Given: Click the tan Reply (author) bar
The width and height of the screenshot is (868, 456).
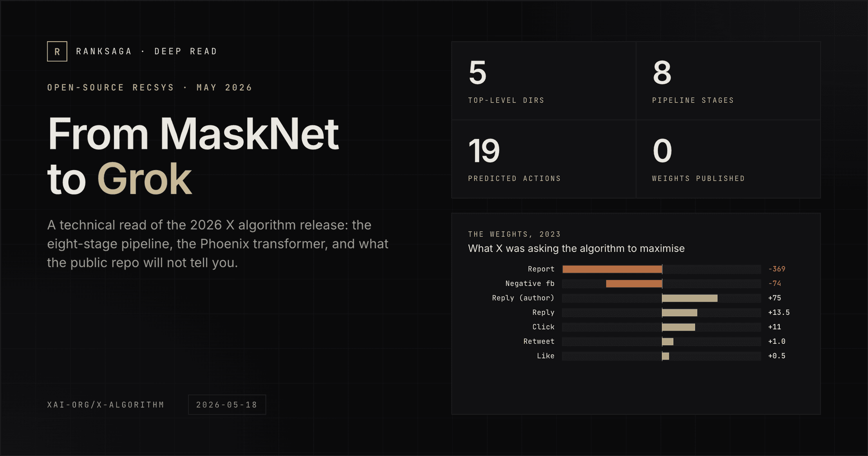Looking at the screenshot, I should 690,298.
